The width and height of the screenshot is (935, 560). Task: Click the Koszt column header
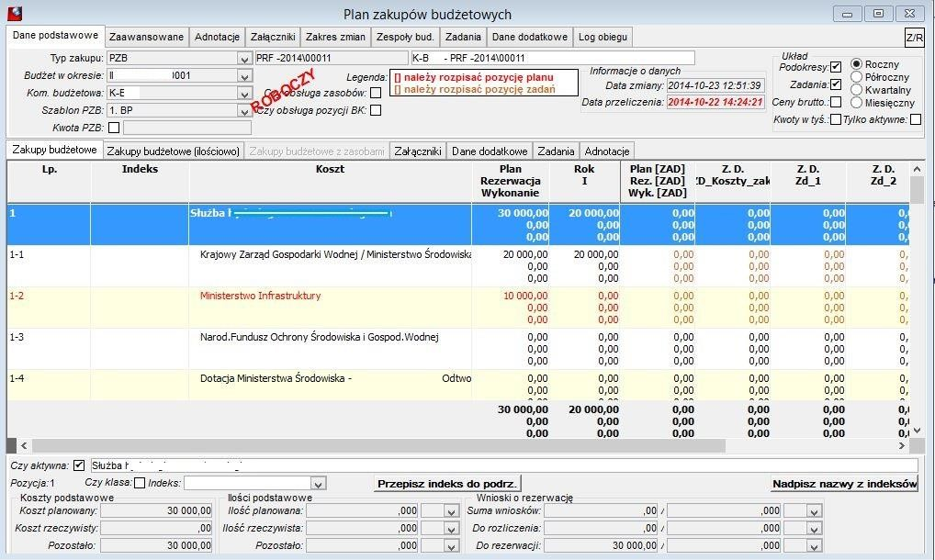pos(330,182)
